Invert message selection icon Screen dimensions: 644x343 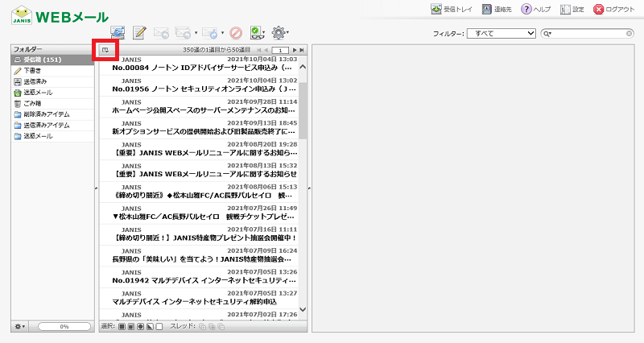tap(150, 327)
